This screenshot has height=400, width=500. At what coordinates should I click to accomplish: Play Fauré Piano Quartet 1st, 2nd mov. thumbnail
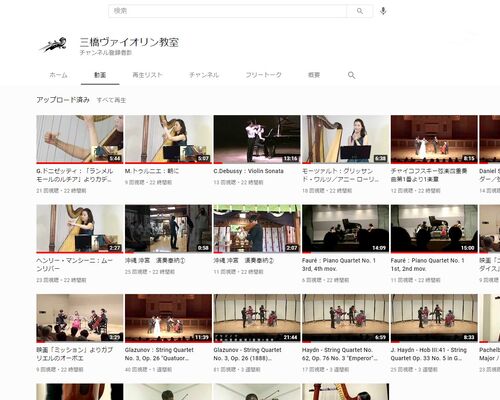pos(434,229)
